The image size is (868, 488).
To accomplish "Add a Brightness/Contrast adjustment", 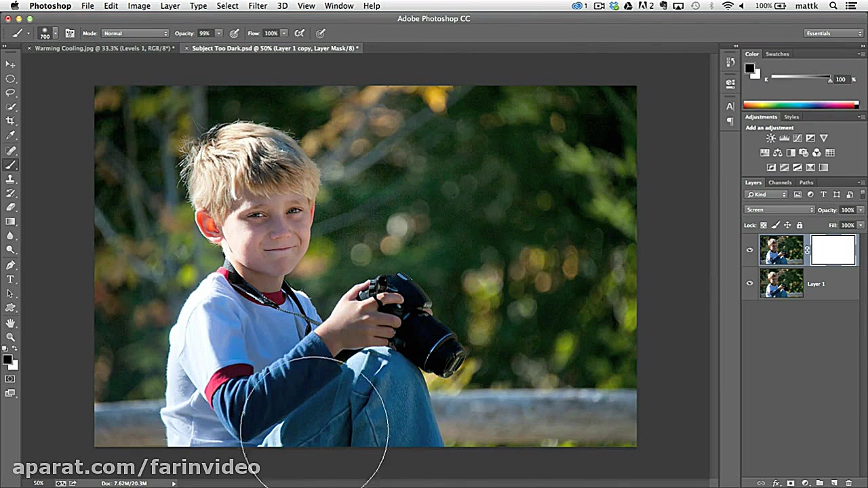I will [x=771, y=138].
